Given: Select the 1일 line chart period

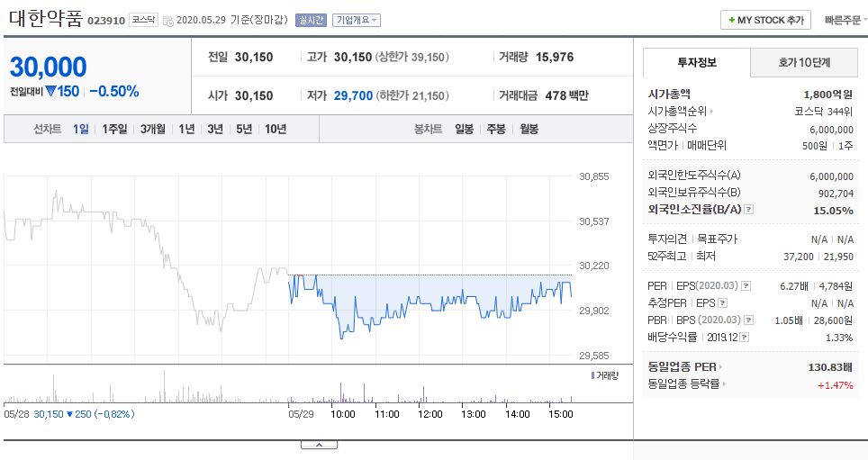Looking at the screenshot, I should (x=81, y=129).
